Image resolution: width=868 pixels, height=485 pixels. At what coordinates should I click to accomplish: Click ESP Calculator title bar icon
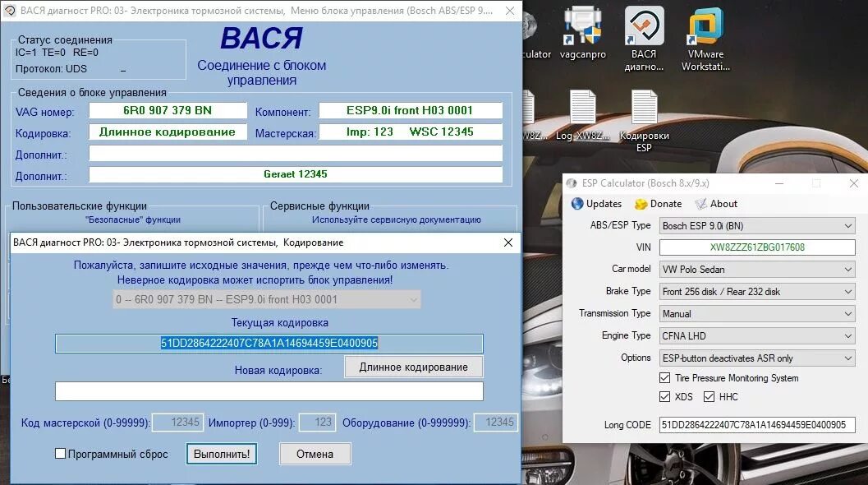point(572,183)
